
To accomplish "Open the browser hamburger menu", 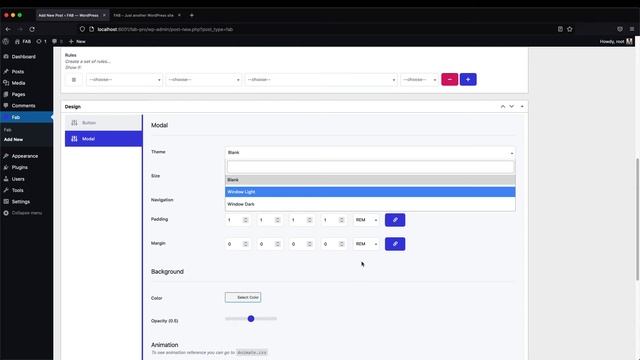I will coord(631,29).
